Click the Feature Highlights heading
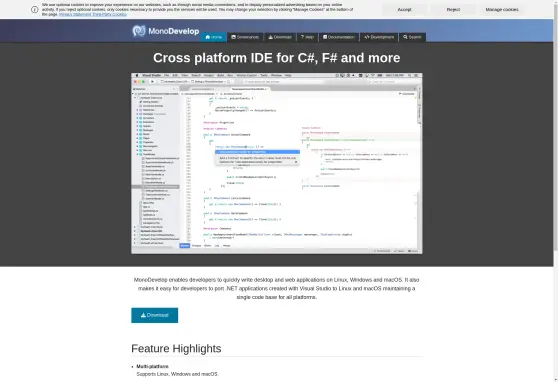Viewport: 558px width, 382px height. click(x=176, y=349)
